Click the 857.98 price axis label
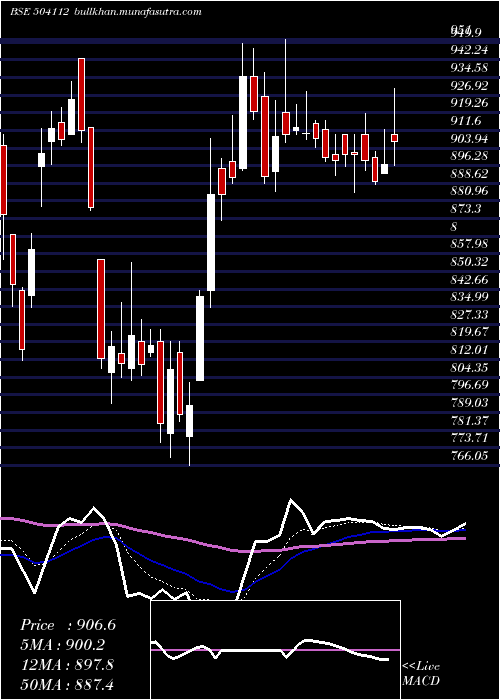500x700 pixels. (x=469, y=244)
